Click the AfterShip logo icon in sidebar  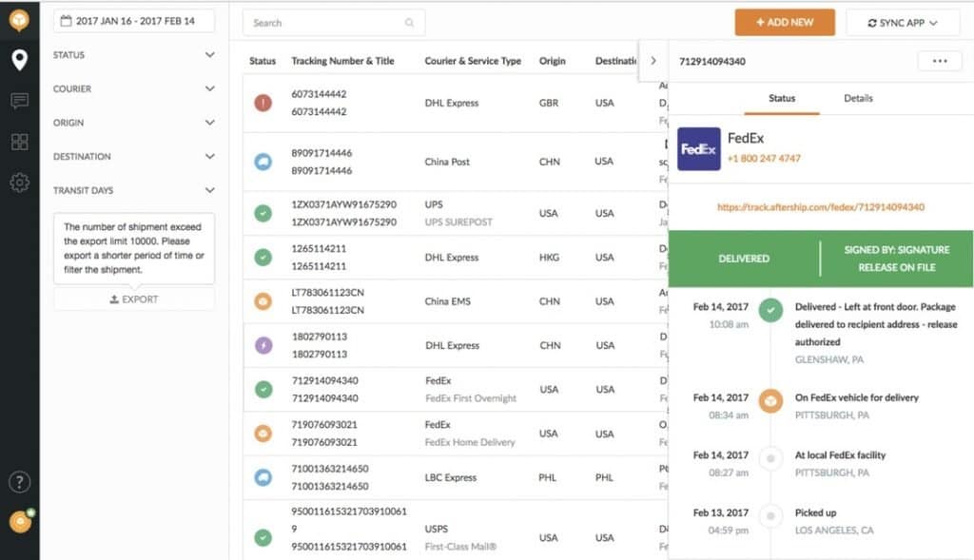19,20
